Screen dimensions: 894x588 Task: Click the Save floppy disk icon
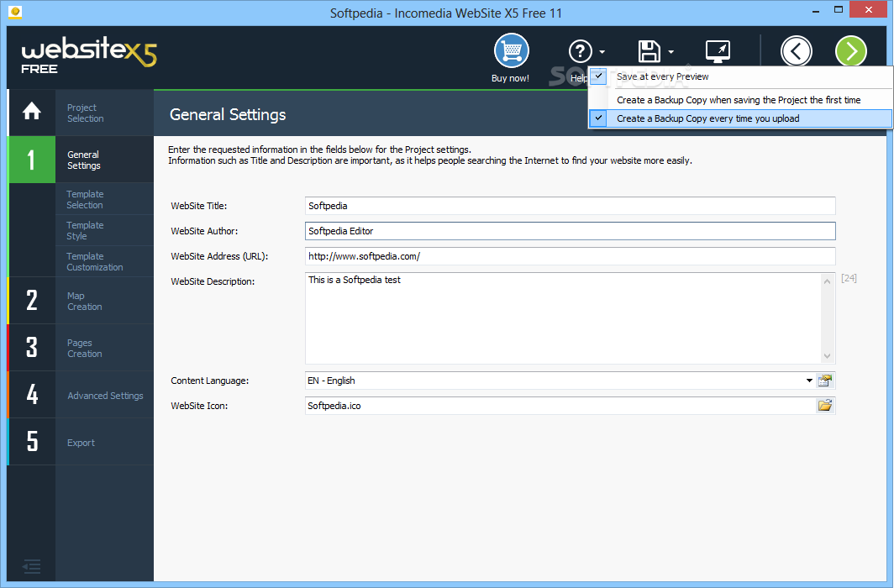(649, 51)
